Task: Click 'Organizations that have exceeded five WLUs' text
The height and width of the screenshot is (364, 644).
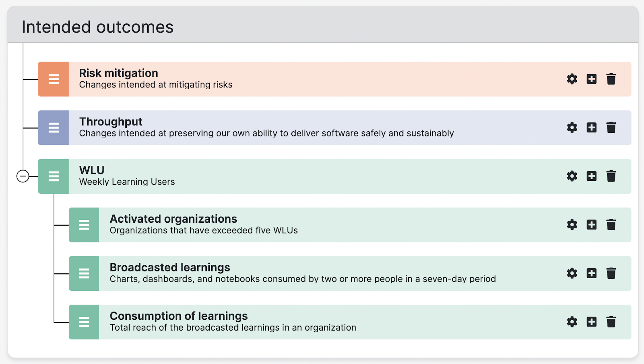Action: (204, 230)
